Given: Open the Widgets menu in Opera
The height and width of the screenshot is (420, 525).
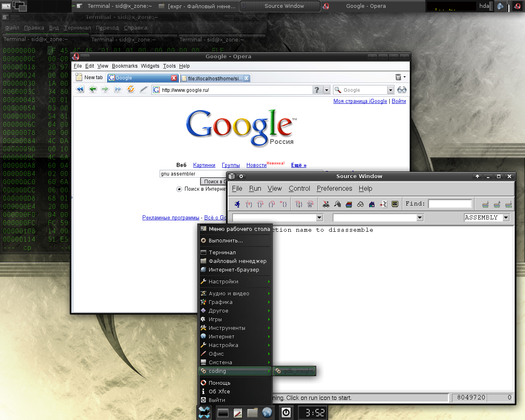Looking at the screenshot, I should [x=150, y=66].
